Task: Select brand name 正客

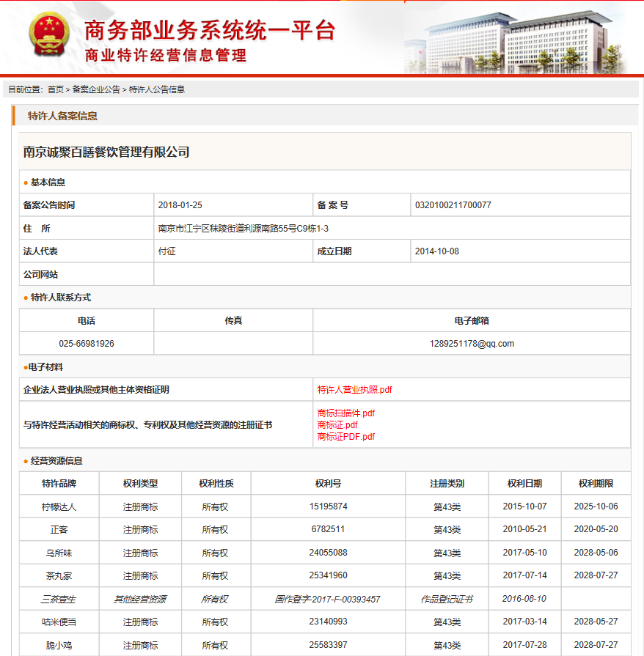Action: [59, 530]
